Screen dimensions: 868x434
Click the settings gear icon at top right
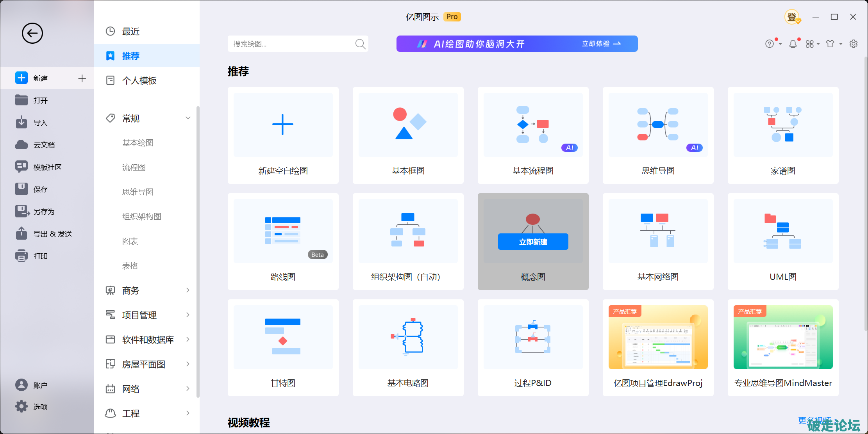coord(854,44)
